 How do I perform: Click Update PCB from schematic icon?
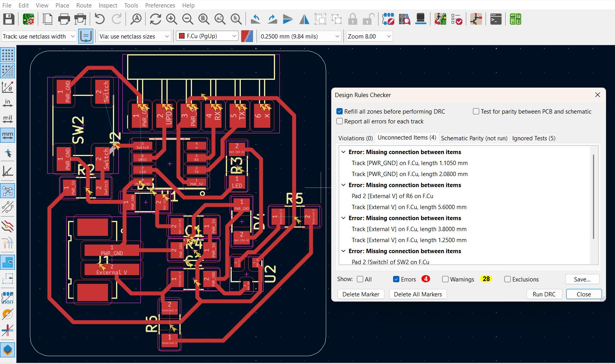pos(440,19)
